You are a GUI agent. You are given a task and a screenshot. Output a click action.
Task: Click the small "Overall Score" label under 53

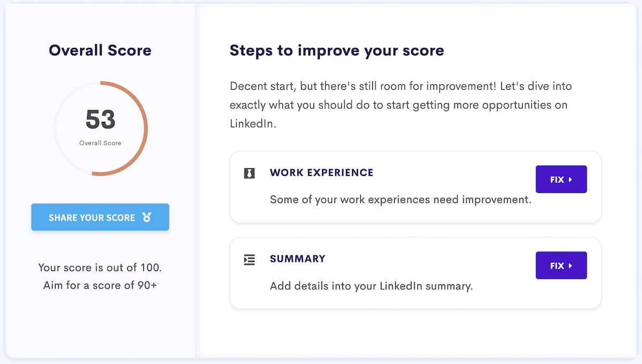tap(100, 143)
